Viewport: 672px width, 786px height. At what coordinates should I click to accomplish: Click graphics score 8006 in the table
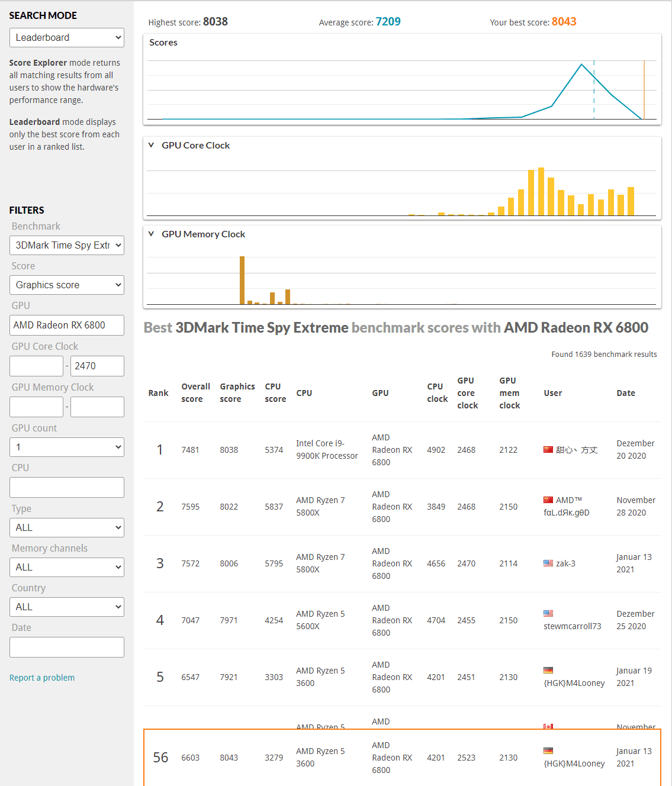pyautogui.click(x=229, y=563)
